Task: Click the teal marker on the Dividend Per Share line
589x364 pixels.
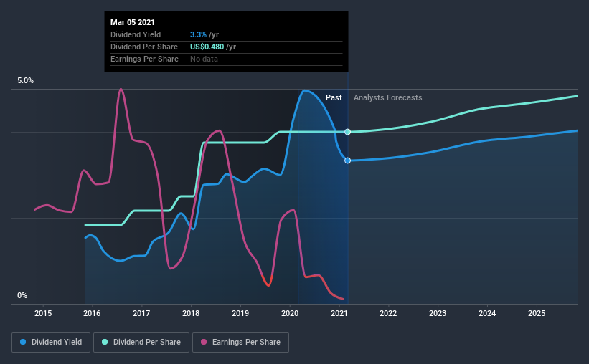Action: click(x=347, y=132)
